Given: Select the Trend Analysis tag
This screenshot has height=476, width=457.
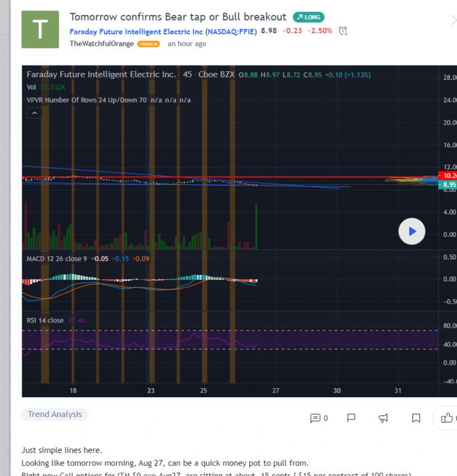Looking at the screenshot, I should click(x=55, y=414).
